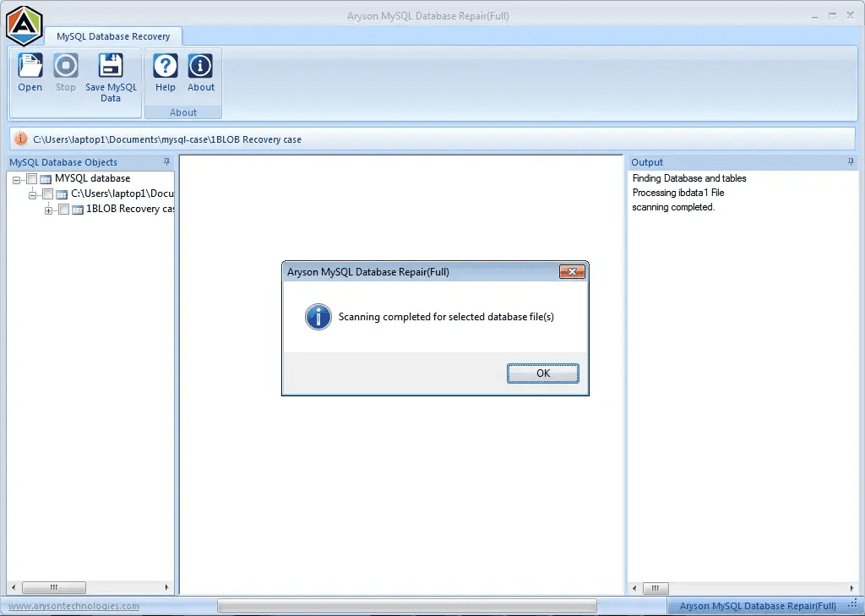This screenshot has width=865, height=616.
Task: Select the MYSQL database tree label
Action: click(93, 178)
